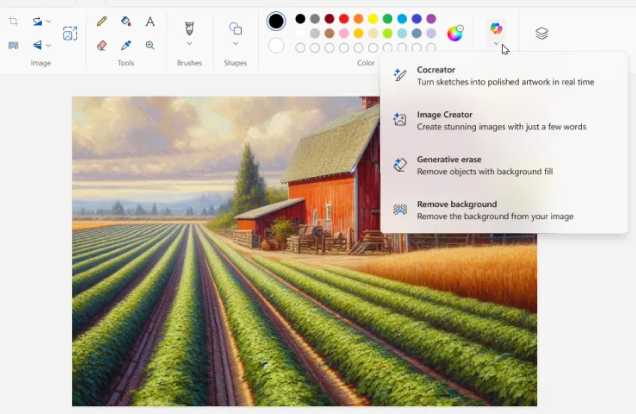
Task: Select the Magnifier zoom tool
Action: point(150,45)
